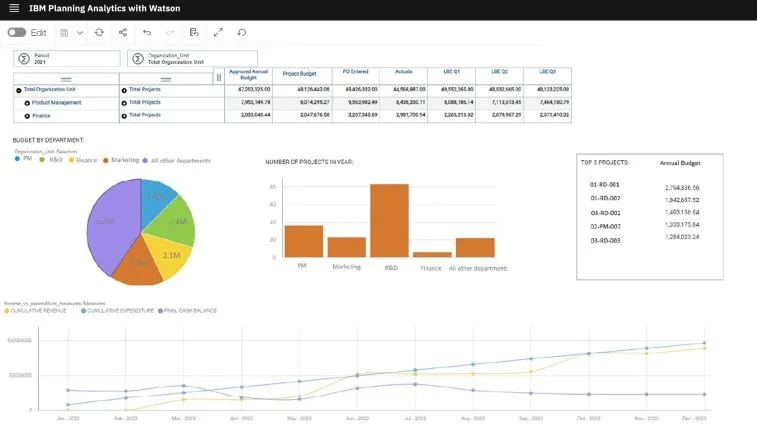Click the 2,794,336.56 budget value
The width and height of the screenshot is (757, 425).
point(682,188)
